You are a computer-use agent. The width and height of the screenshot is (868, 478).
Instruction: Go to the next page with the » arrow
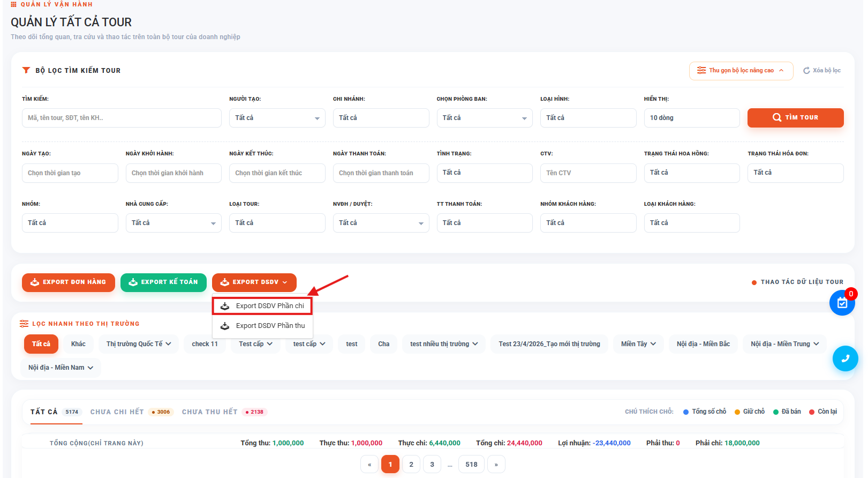coord(496,465)
